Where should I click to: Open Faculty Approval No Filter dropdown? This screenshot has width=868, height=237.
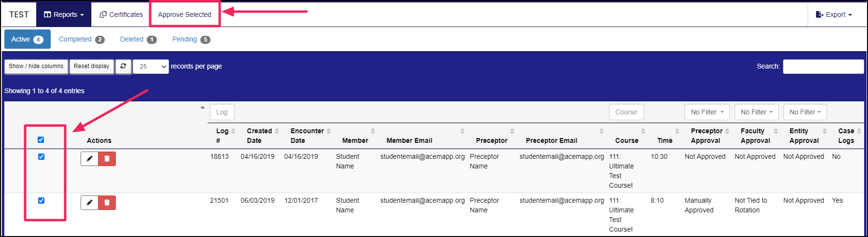click(x=756, y=112)
